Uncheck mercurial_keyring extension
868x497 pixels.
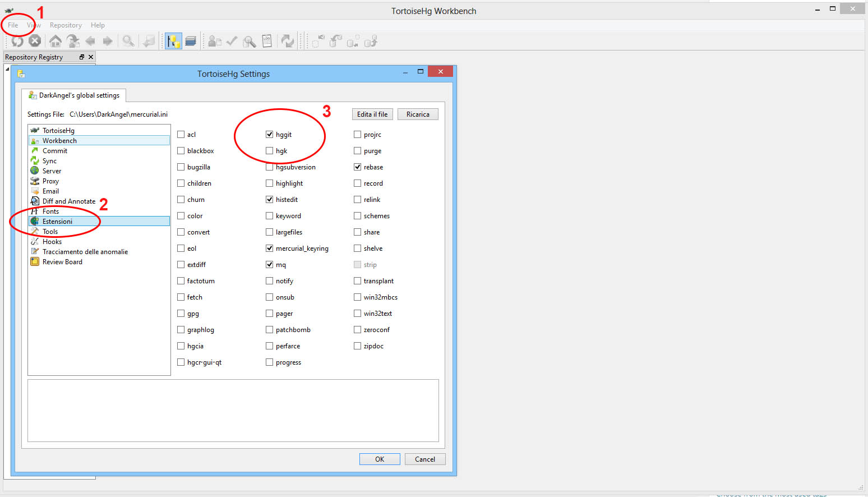pos(270,248)
